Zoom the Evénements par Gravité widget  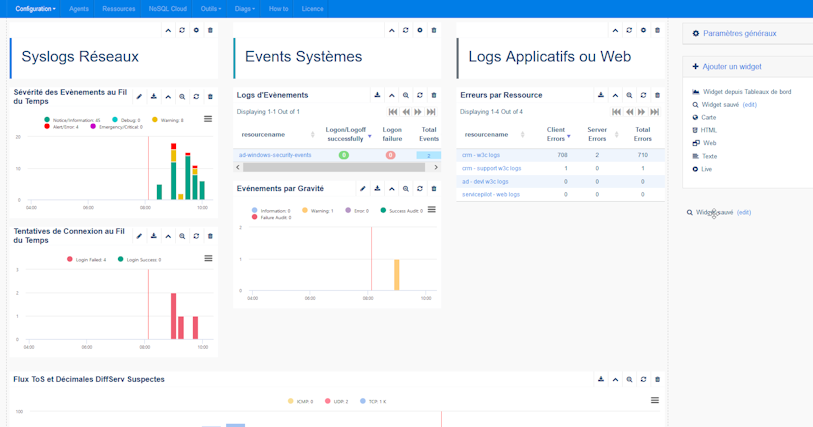406,189
